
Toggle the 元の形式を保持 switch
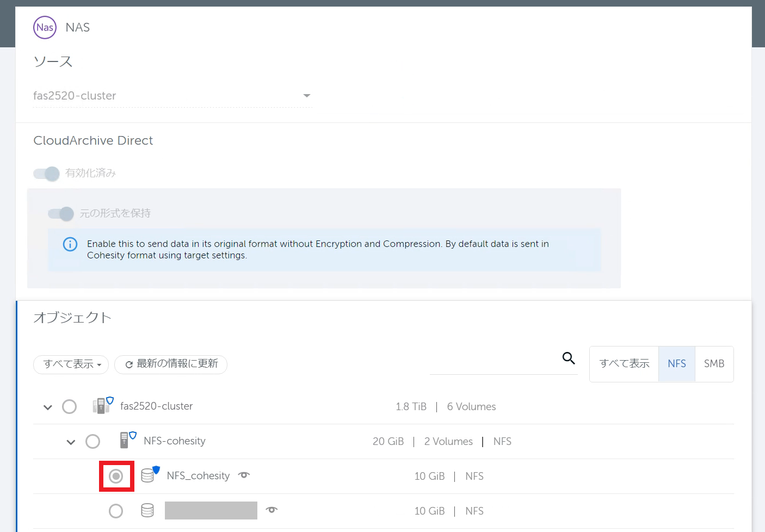(x=60, y=214)
